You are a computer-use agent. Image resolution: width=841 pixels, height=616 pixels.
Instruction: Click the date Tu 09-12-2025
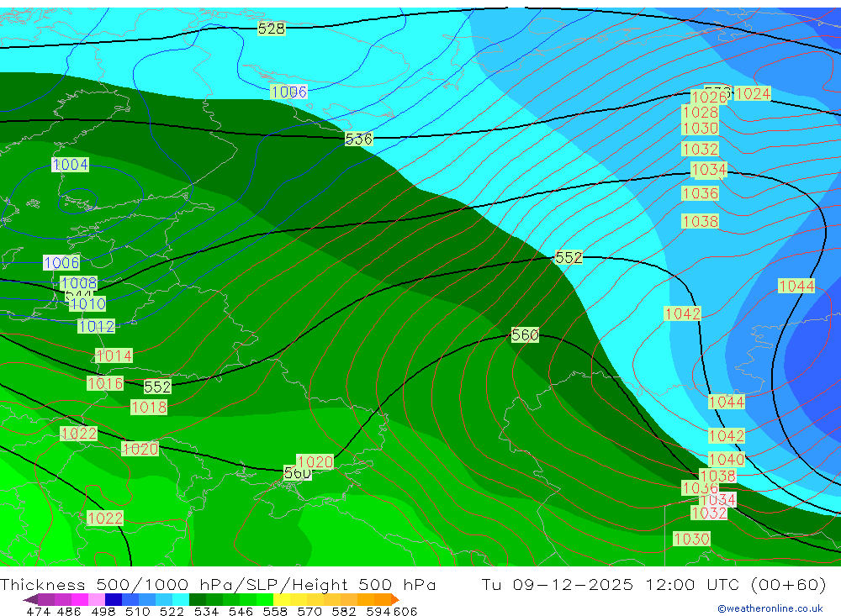pyautogui.click(x=558, y=584)
